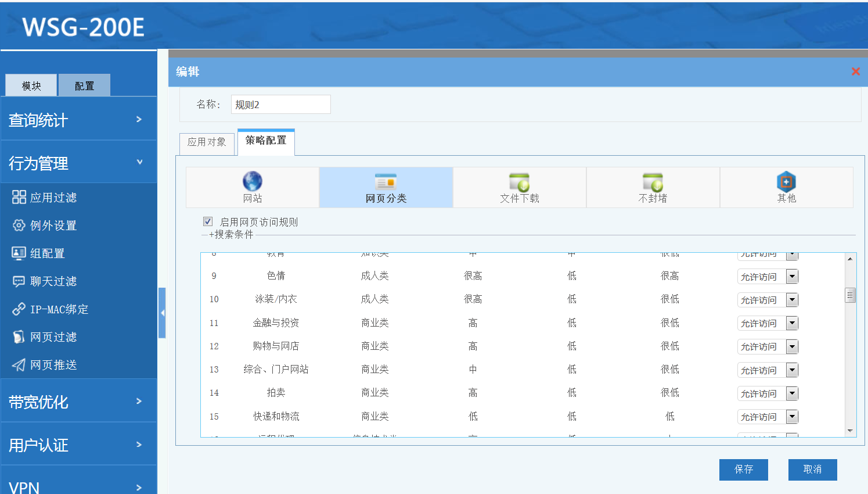Open access dropdown for 色情 row
868x494 pixels.
792,277
